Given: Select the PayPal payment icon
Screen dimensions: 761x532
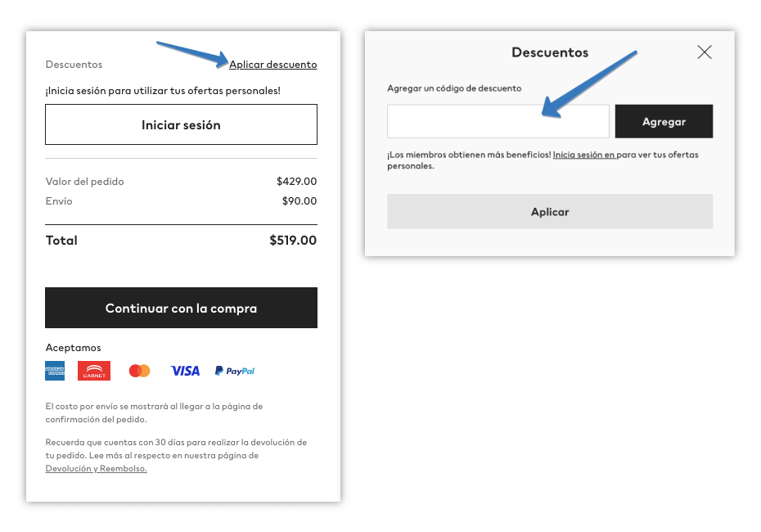Looking at the screenshot, I should coord(234,370).
